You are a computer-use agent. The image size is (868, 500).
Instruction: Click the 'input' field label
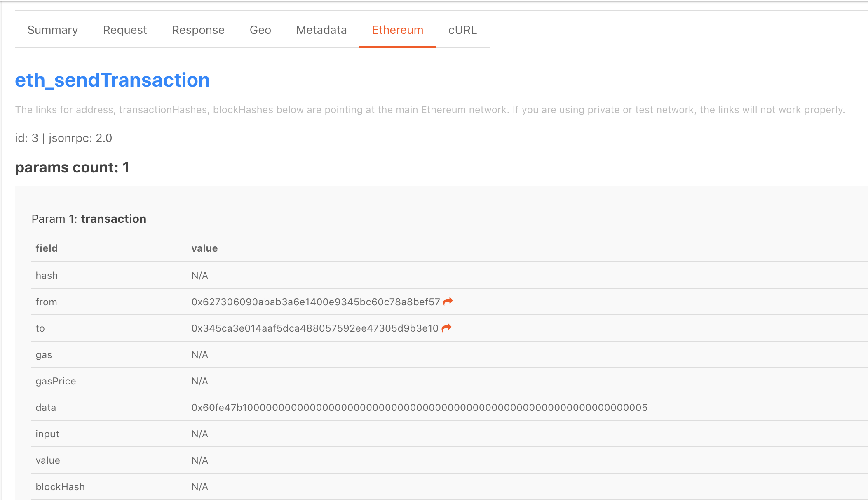(47, 434)
